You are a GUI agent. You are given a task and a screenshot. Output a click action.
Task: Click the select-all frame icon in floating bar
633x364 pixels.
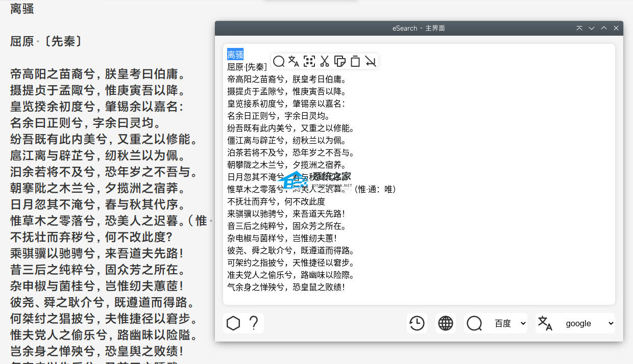click(309, 62)
